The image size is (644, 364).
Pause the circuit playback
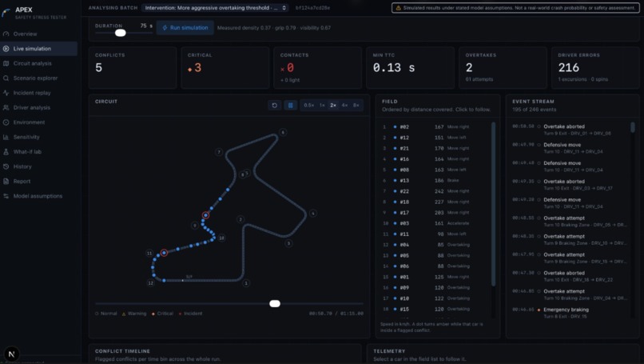290,106
